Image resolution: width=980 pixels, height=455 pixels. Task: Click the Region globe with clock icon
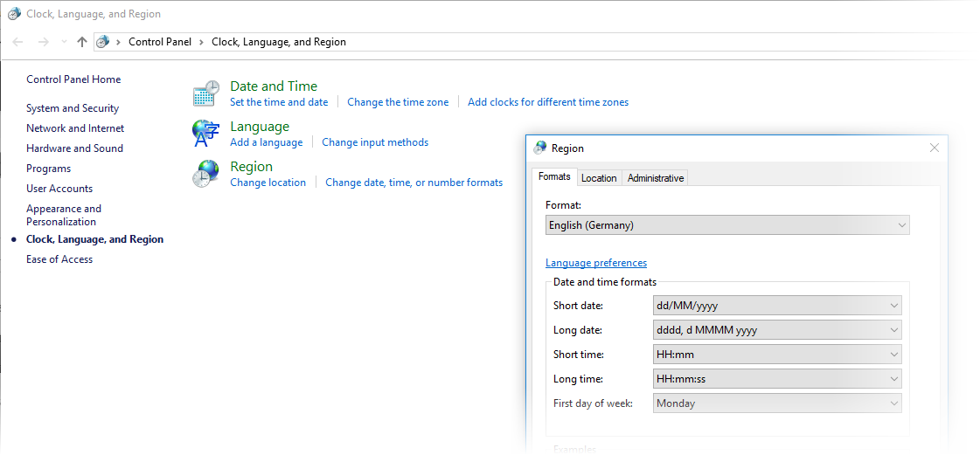(205, 174)
